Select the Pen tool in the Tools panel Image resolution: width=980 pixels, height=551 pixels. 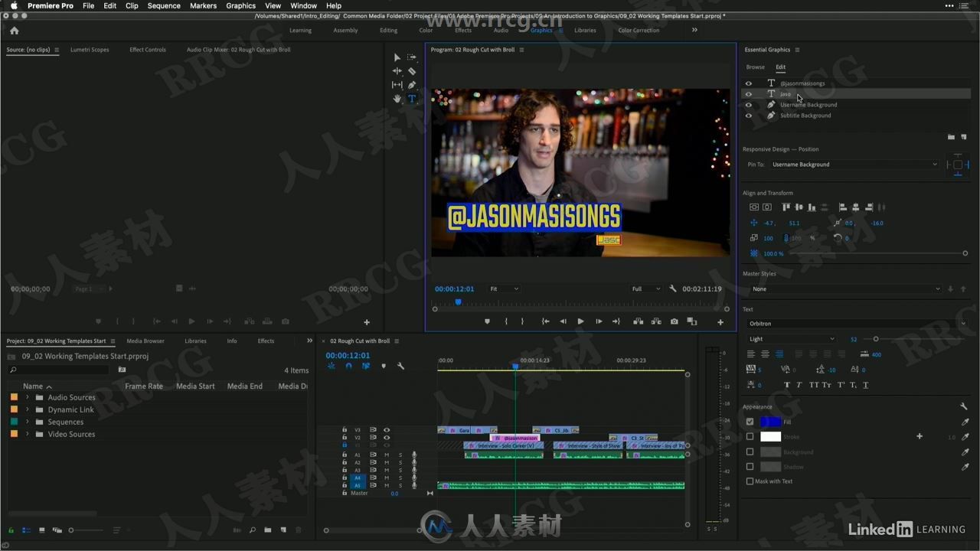(x=412, y=85)
